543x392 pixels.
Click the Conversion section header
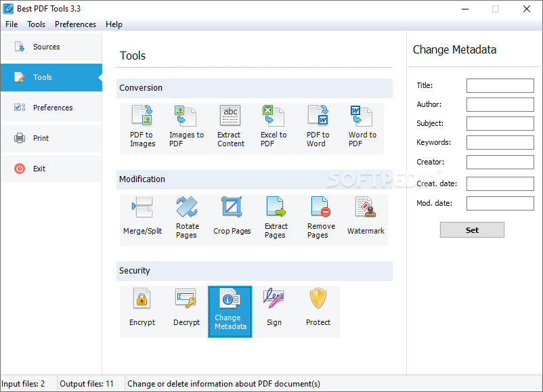coord(255,88)
